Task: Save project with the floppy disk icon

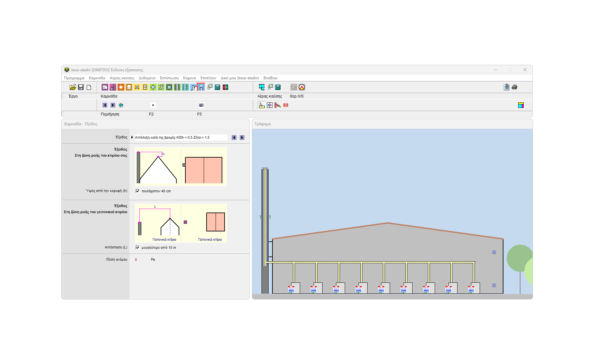Action: point(81,87)
